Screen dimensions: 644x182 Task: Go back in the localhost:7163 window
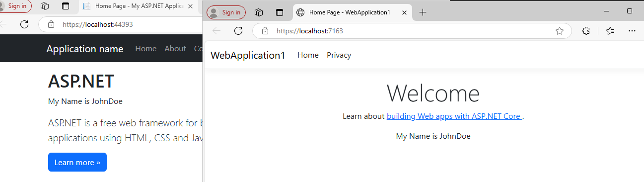[216, 31]
